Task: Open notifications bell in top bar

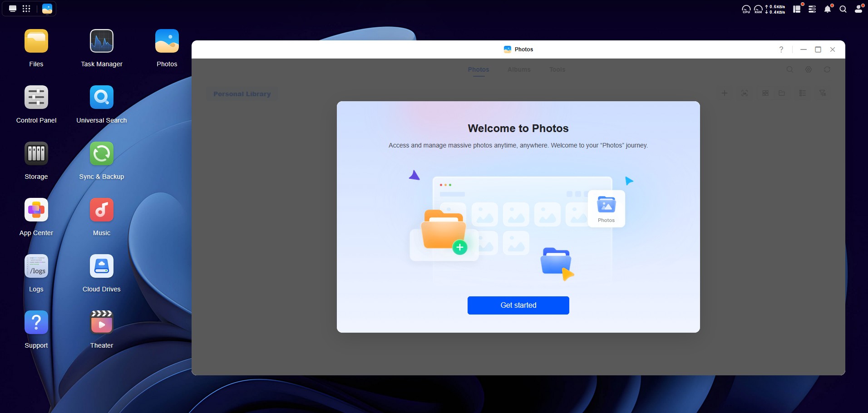Action: pyautogui.click(x=828, y=9)
